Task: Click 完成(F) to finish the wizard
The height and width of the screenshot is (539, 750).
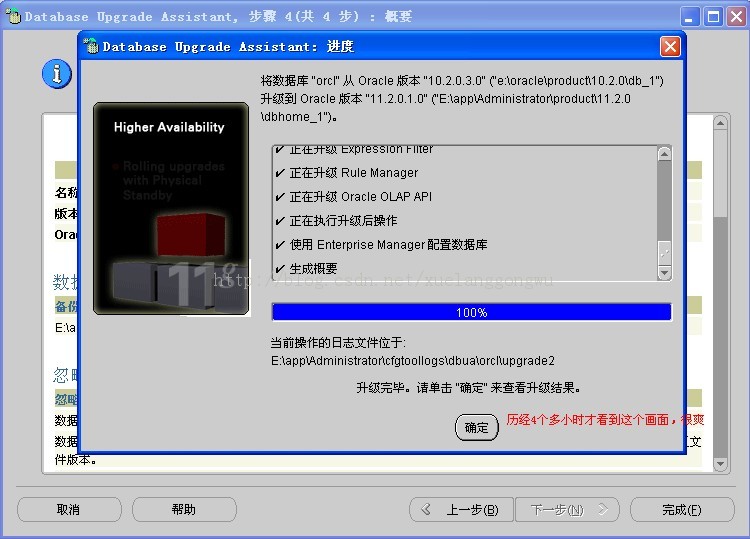Action: tap(682, 510)
